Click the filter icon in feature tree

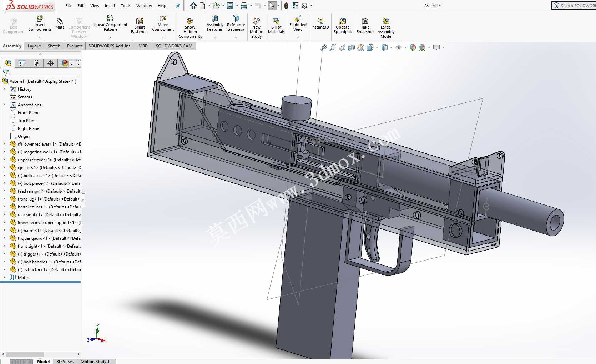pos(6,73)
